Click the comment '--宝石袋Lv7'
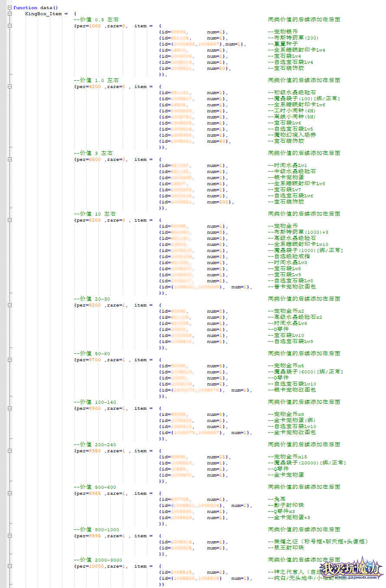The height and width of the screenshot is (588, 386). (284, 189)
